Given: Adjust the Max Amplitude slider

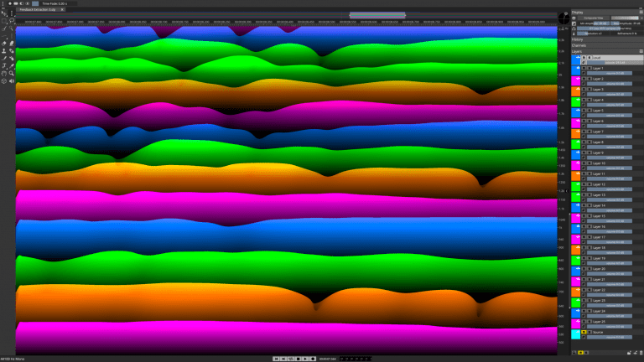Looking at the screenshot, I should point(626,23).
